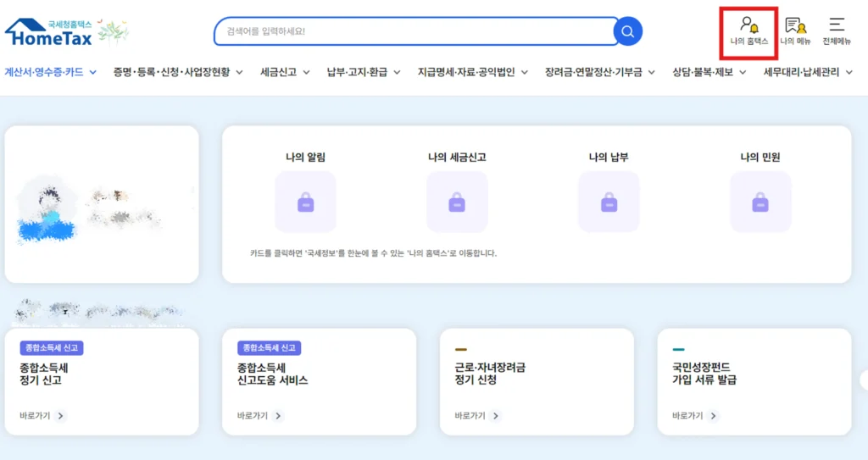
Task: Click 근로·자녀장려금 정기 신청 card title
Action: (x=490, y=374)
